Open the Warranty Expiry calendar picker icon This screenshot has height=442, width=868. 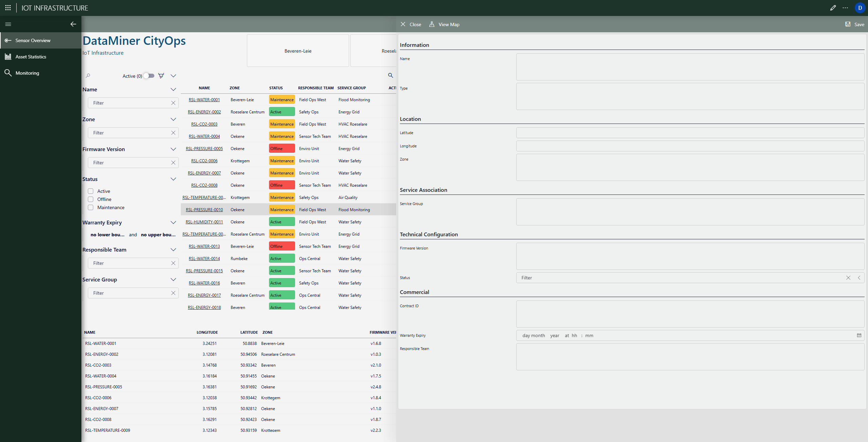[859, 335]
